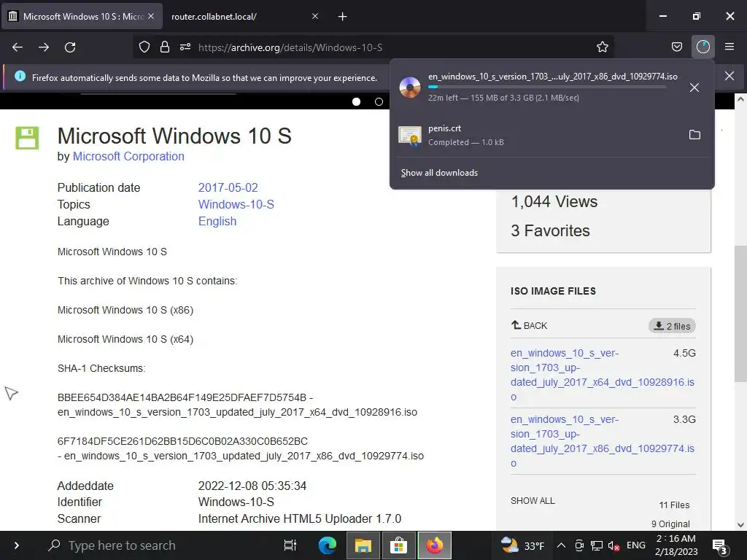Click the ISO download progress bar
The height and width of the screenshot is (560, 747).
point(547,87)
